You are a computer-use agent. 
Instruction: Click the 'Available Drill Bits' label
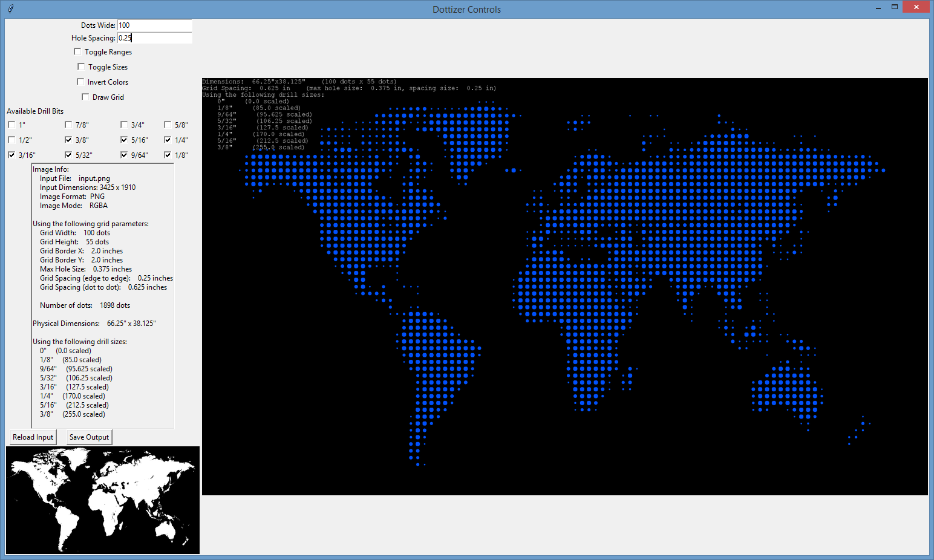35,111
